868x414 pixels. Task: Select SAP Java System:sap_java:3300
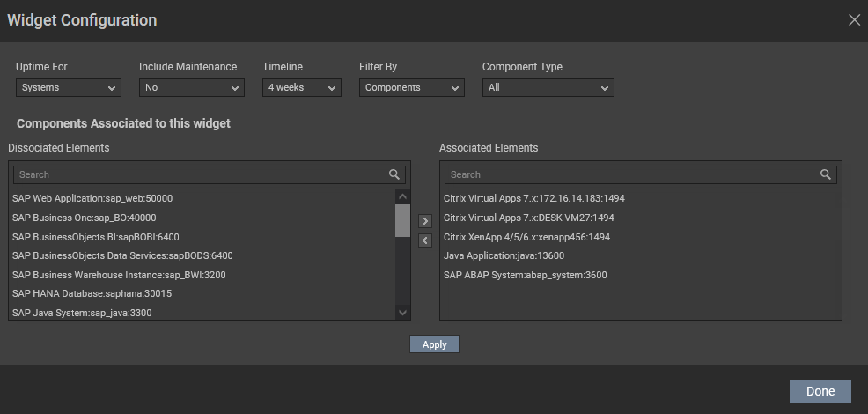[x=82, y=313]
